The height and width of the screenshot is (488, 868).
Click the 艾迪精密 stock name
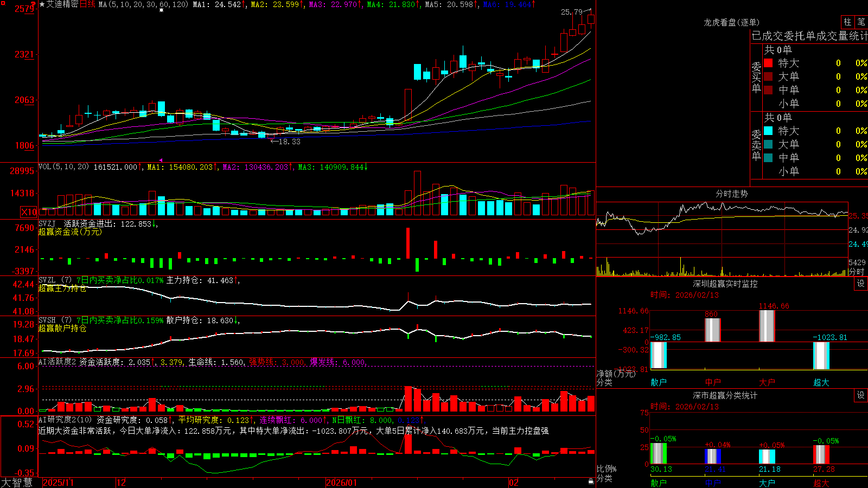pos(62,4)
